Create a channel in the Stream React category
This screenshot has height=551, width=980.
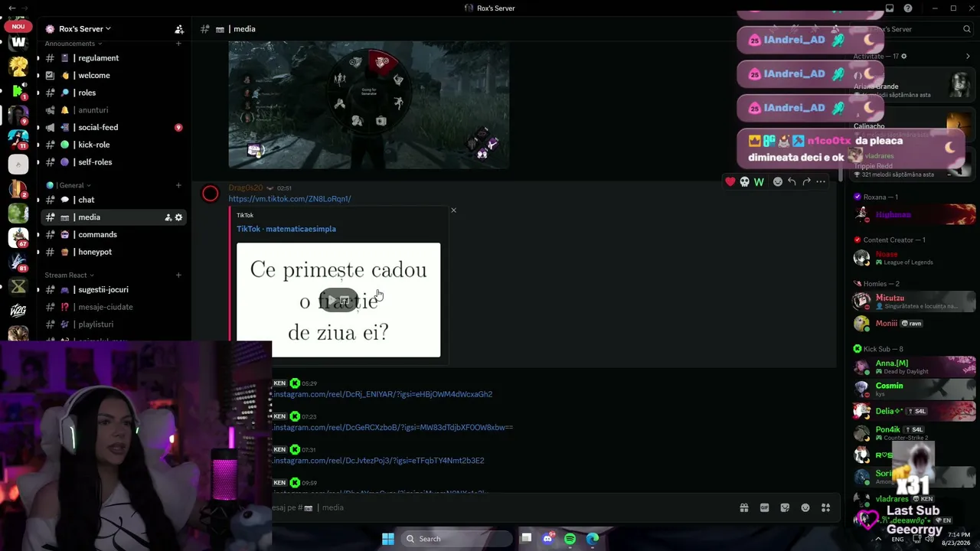point(178,275)
